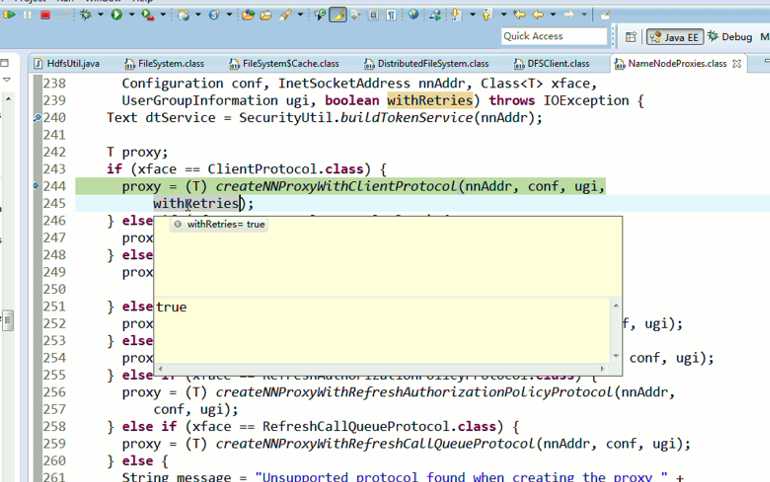The height and width of the screenshot is (482, 770).
Task: Click 'buildTokenService' on line 240
Action: (x=406, y=118)
